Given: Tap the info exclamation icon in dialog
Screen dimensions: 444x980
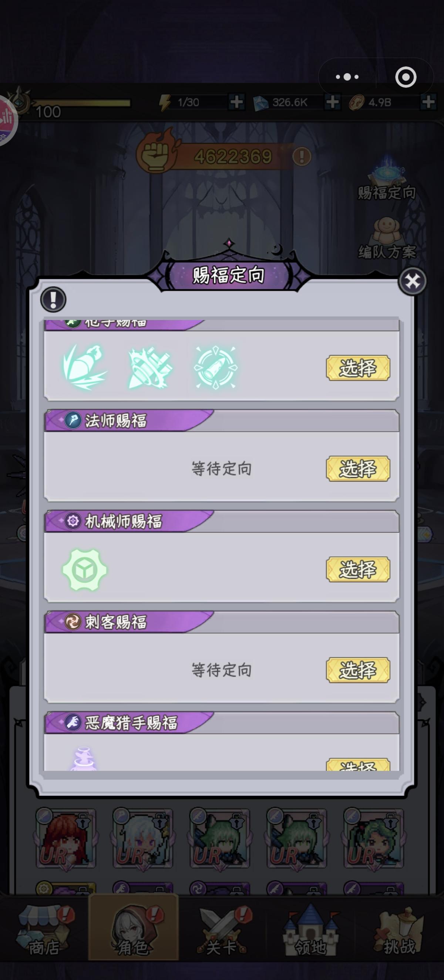Looking at the screenshot, I should coord(53,299).
